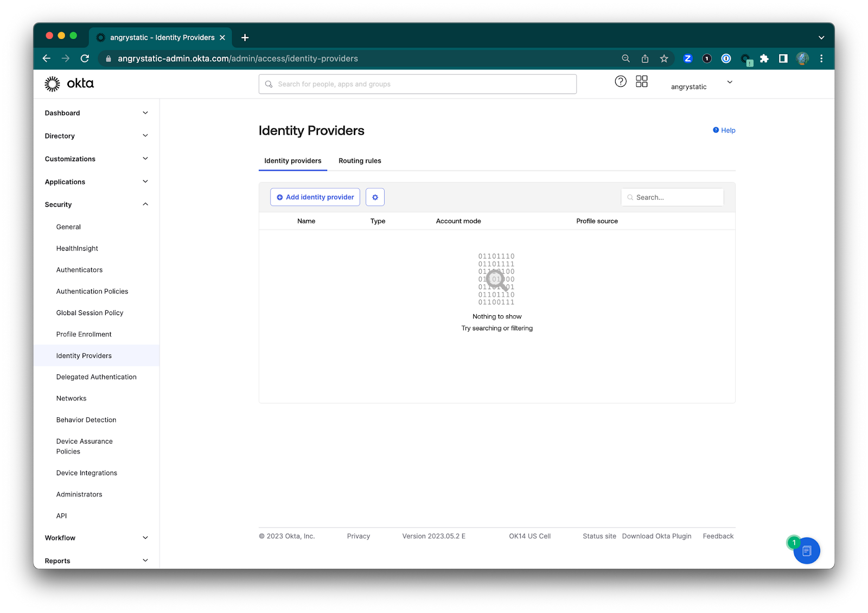The image size is (868, 613).
Task: Click the Help question mark icon
Action: [x=621, y=81]
